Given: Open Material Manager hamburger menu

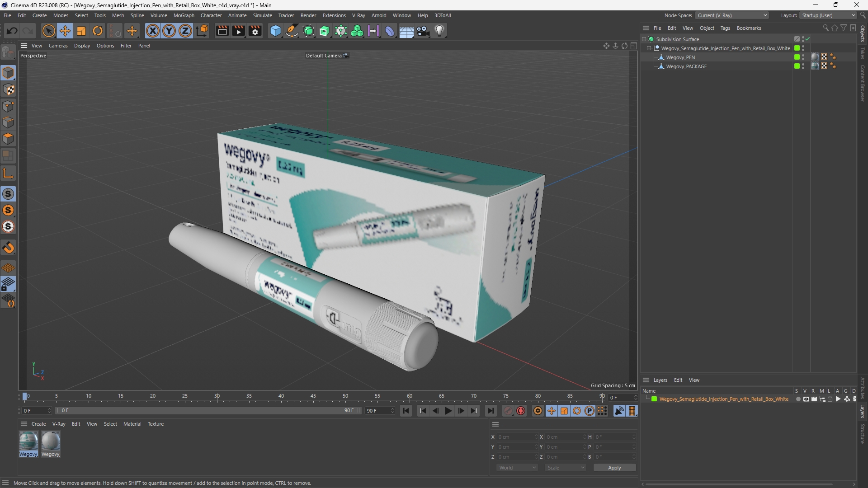Looking at the screenshot, I should pyautogui.click(x=24, y=424).
